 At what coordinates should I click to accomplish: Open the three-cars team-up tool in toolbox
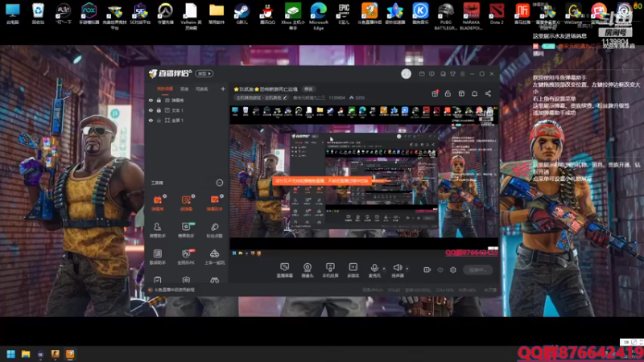tap(214, 257)
